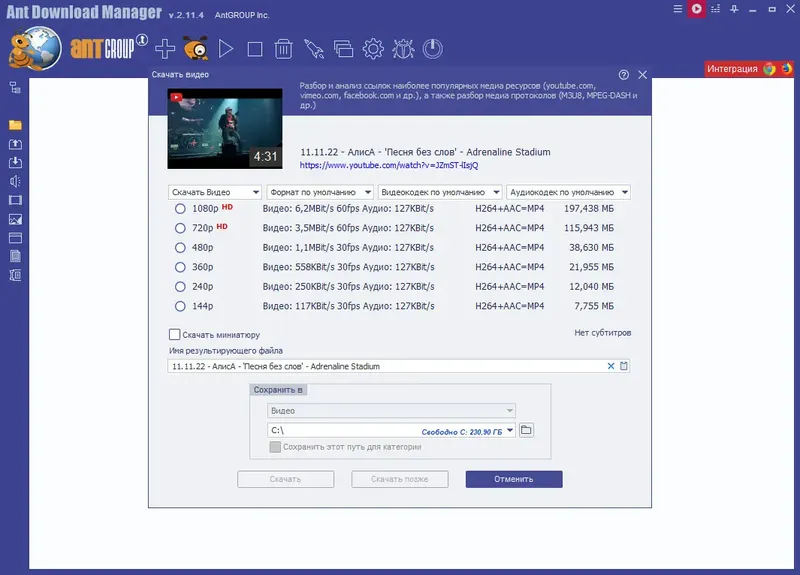Select the 144p quality option
This screenshot has height=575, width=800.
click(x=180, y=306)
